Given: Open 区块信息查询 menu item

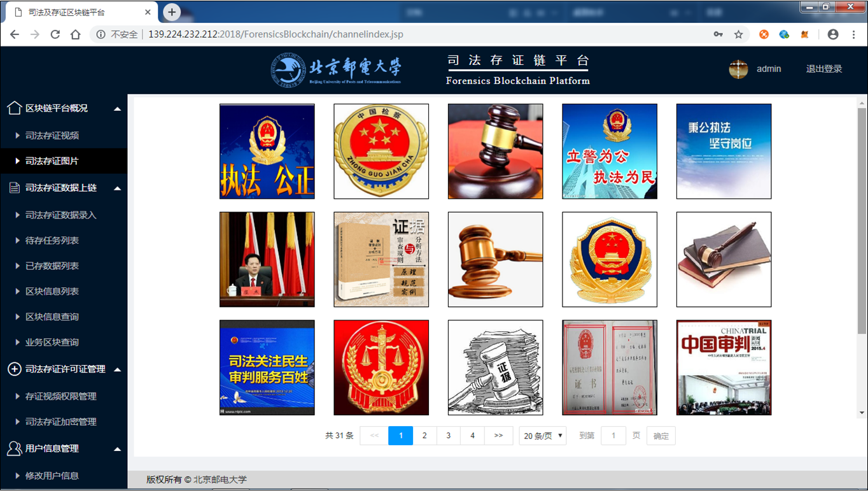Looking at the screenshot, I should [x=52, y=317].
